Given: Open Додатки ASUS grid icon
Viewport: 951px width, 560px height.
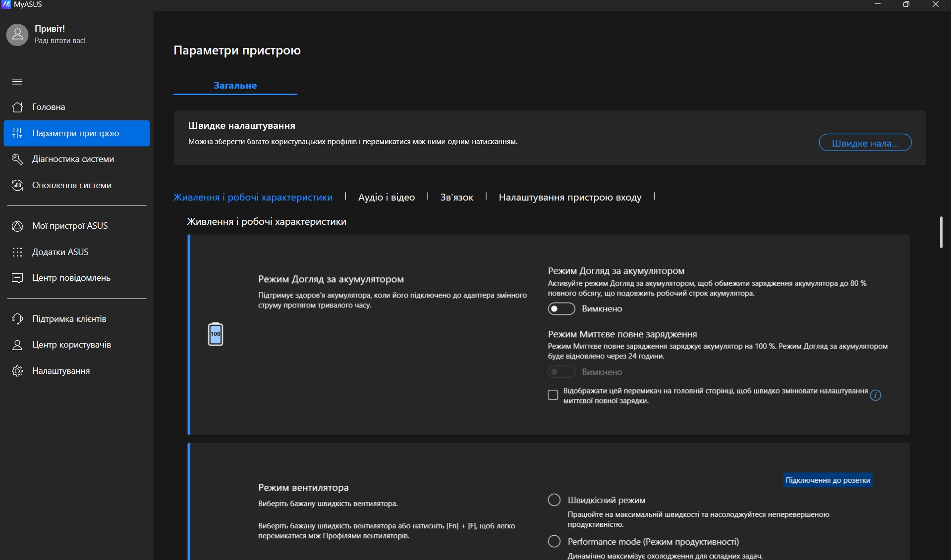Looking at the screenshot, I should pos(17,252).
